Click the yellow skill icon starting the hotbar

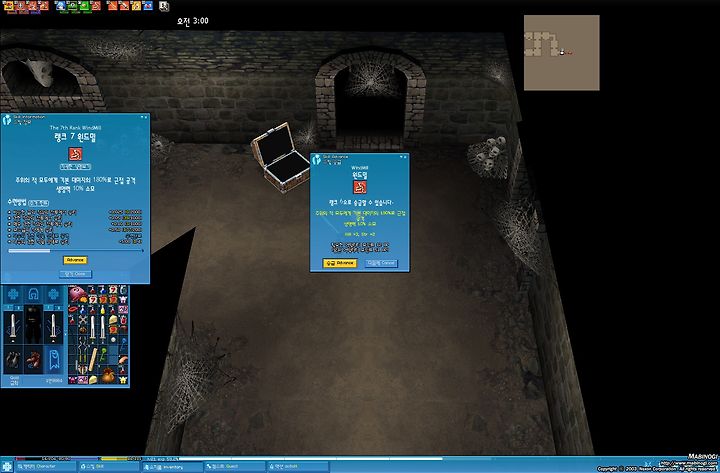click(x=8, y=6)
